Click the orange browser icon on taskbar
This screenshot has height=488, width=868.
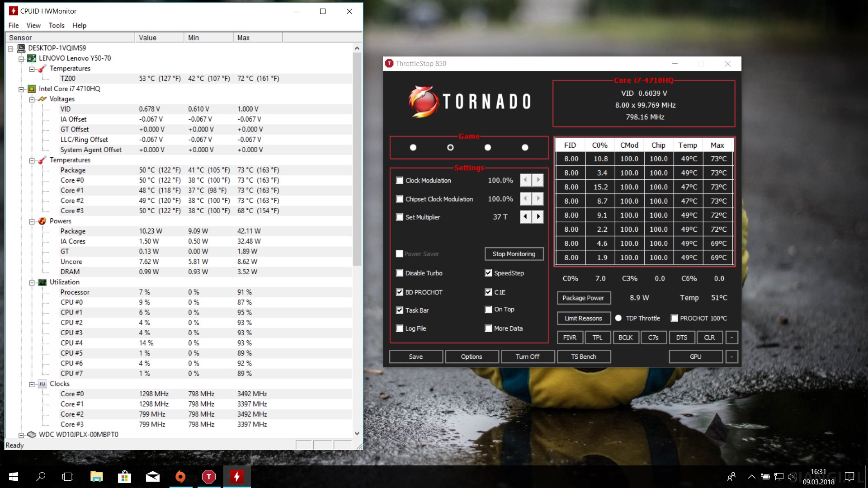180,477
